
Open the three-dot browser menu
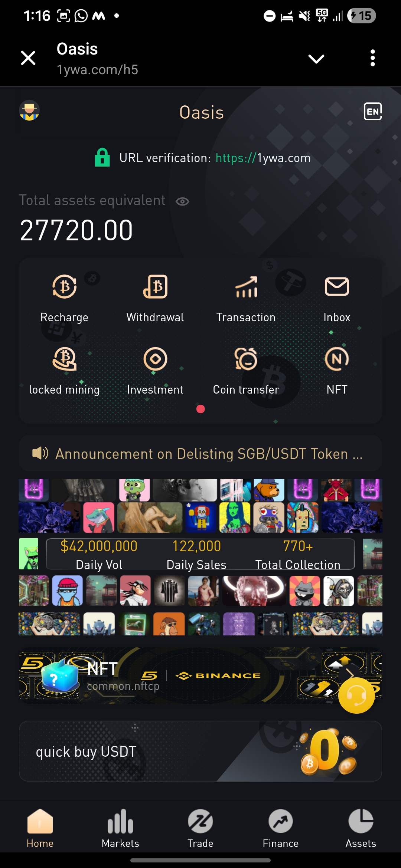click(x=373, y=58)
